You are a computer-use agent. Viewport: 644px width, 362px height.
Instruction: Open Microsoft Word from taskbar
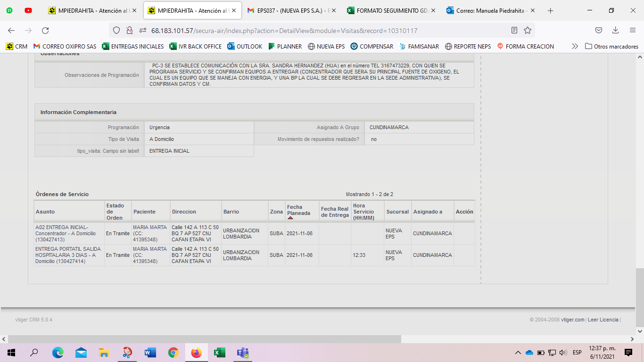click(x=150, y=353)
